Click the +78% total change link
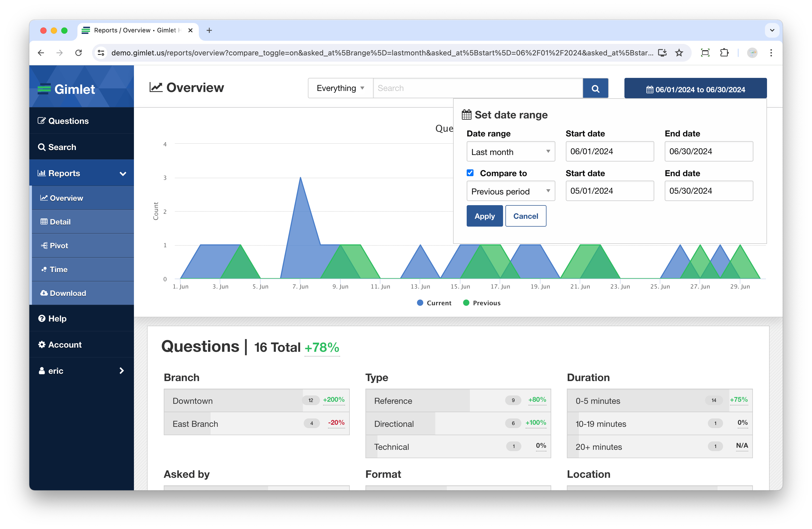 tap(322, 348)
